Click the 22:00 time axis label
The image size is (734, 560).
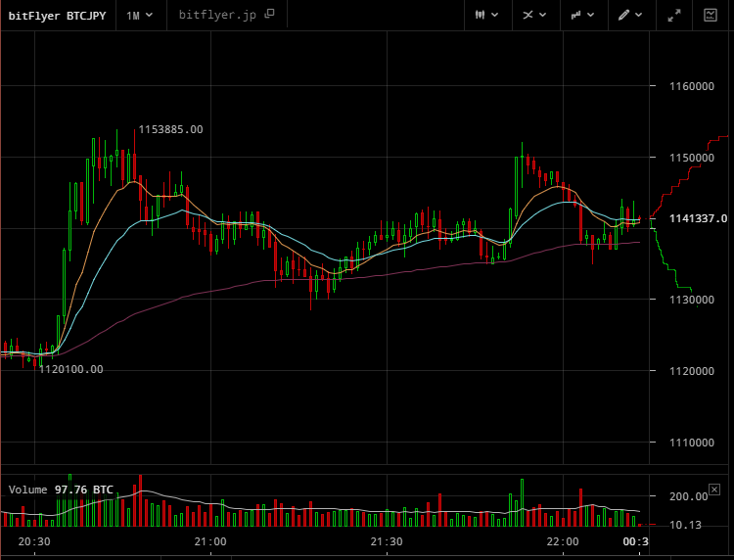click(563, 541)
